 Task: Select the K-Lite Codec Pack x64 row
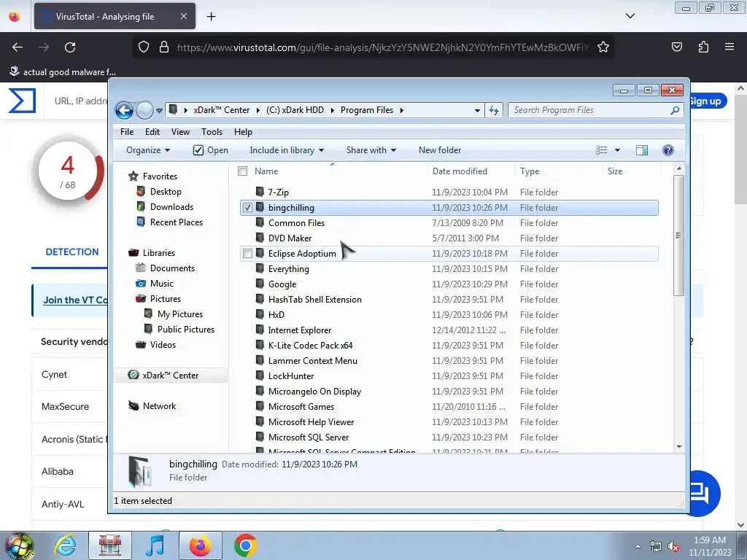coord(449,345)
